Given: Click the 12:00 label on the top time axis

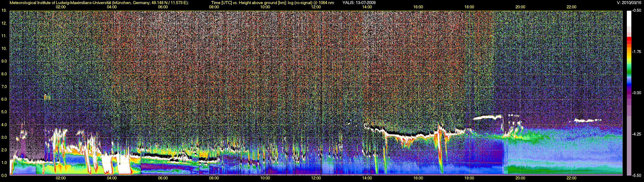Looking at the screenshot, I should (316, 7).
